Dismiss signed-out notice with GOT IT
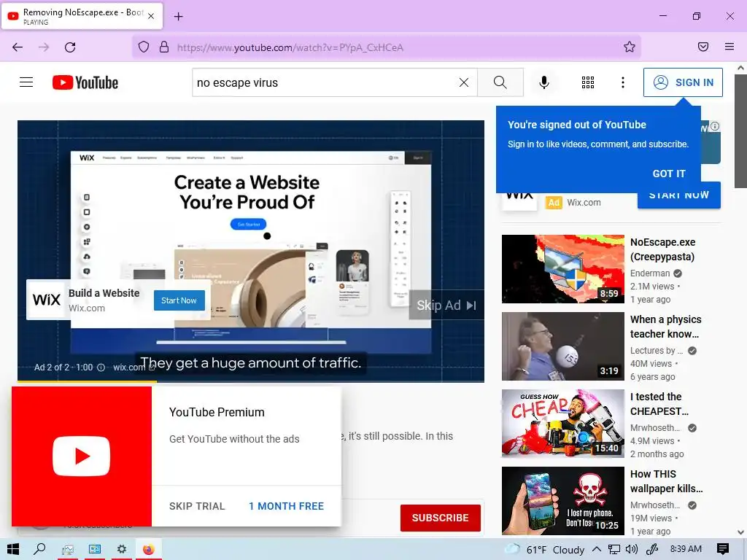Viewport: 747px width, 560px height. pos(669,174)
